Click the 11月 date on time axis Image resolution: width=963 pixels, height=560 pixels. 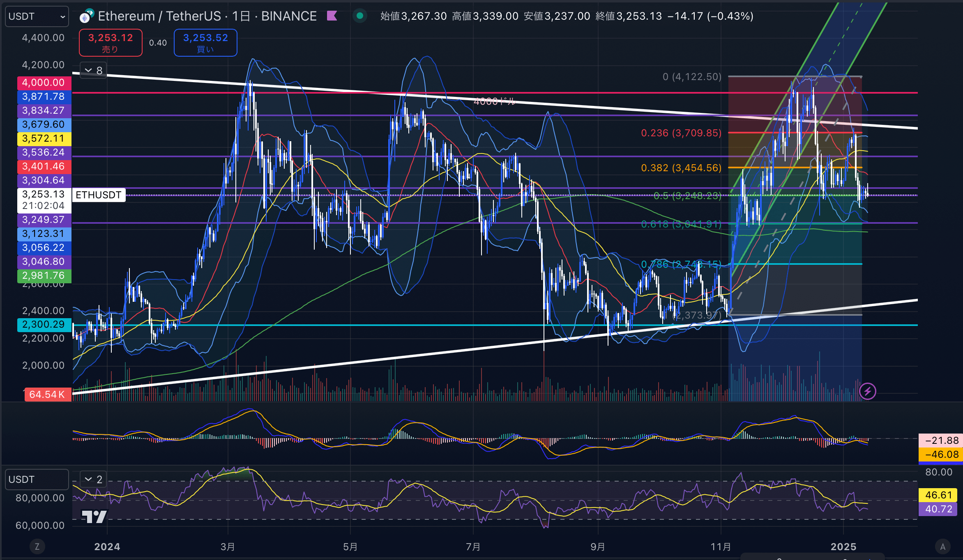pyautogui.click(x=721, y=547)
